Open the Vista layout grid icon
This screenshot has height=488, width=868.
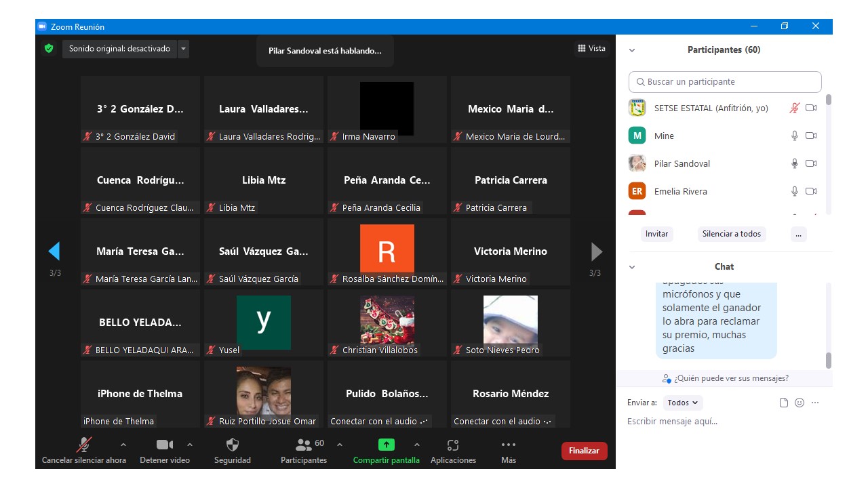pyautogui.click(x=582, y=48)
